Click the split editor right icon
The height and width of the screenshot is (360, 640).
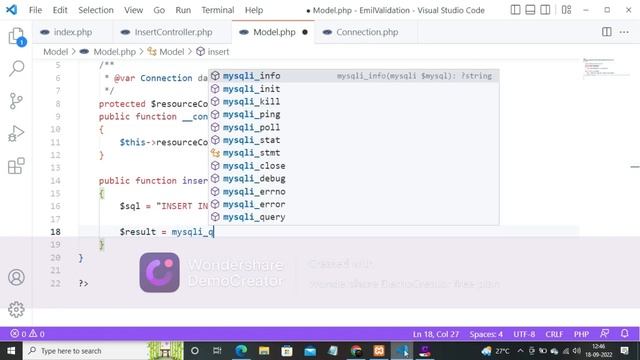tap(607, 32)
